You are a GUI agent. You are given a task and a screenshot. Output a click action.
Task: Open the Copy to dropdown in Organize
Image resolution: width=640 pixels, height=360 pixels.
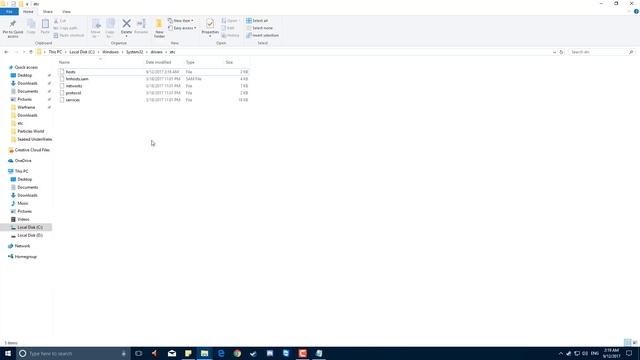pos(110,29)
